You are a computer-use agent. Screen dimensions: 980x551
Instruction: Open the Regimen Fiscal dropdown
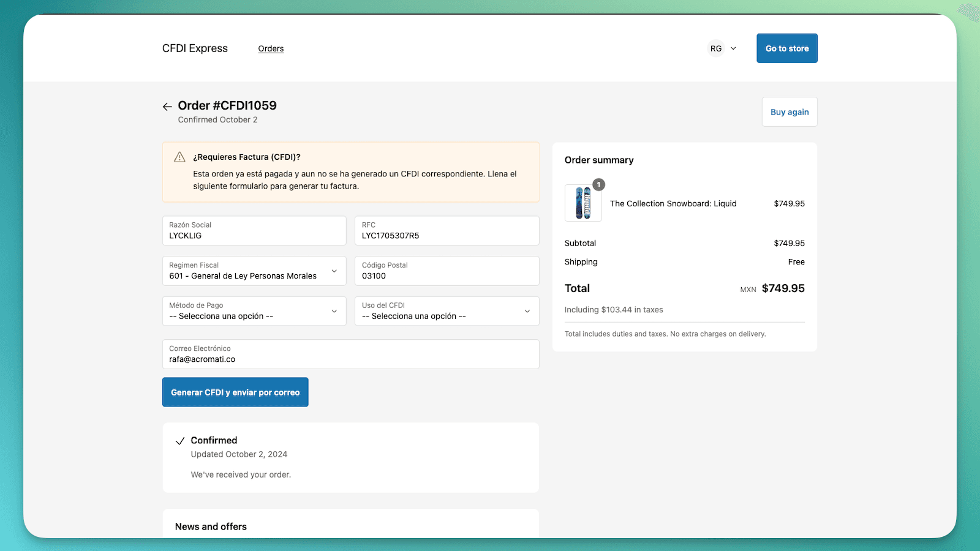(254, 271)
